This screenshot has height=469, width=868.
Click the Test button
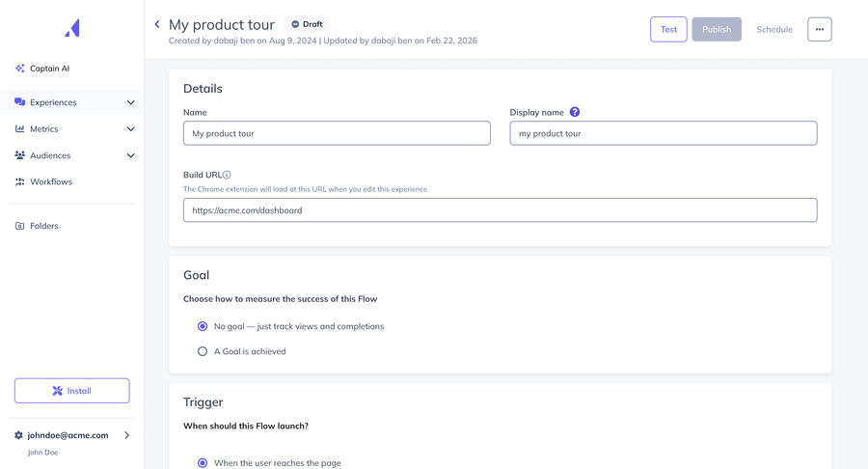click(x=668, y=29)
